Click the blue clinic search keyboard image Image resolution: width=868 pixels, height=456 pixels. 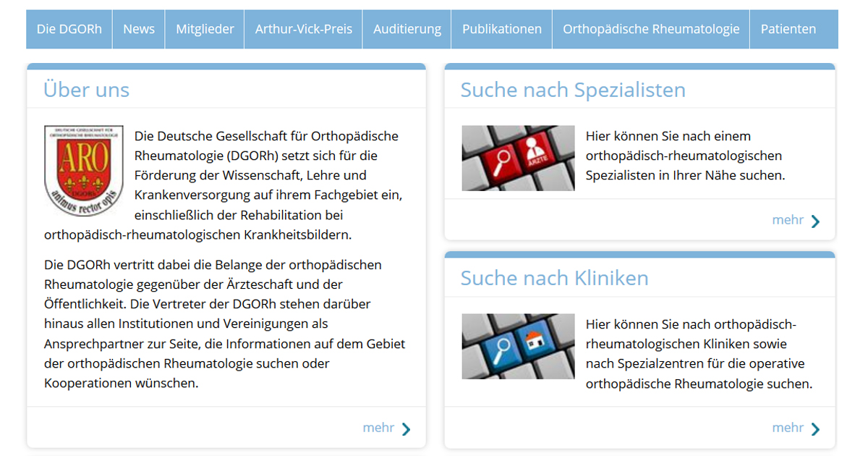click(518, 347)
